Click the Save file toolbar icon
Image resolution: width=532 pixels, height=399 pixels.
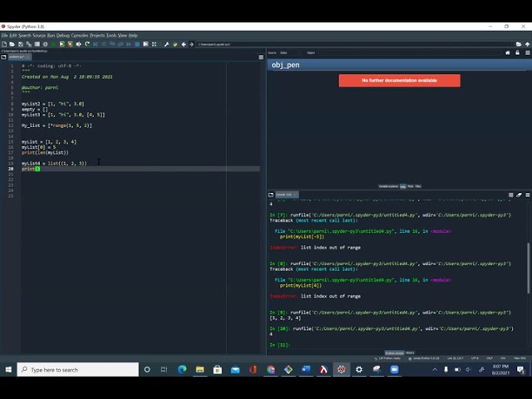pyautogui.click(x=21, y=44)
